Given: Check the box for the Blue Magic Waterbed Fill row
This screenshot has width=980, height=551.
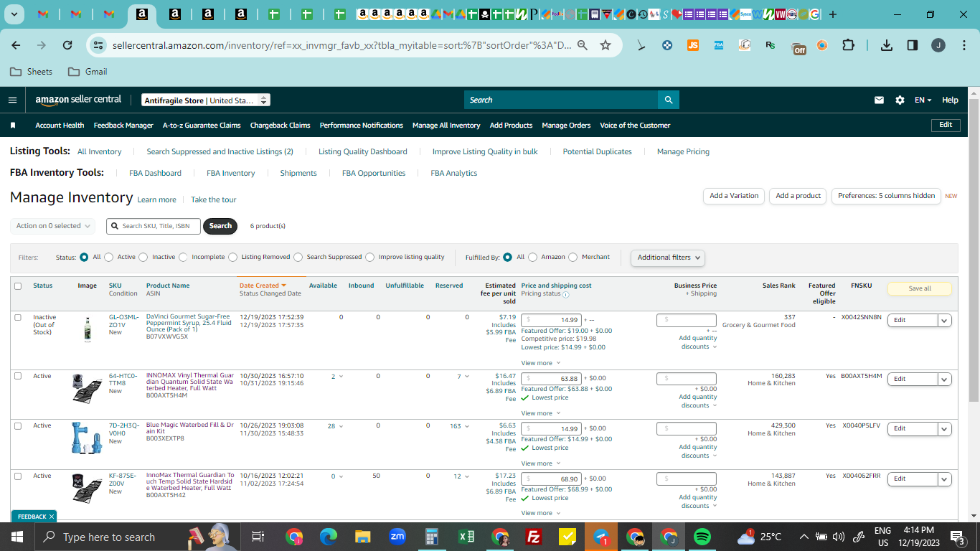Looking at the screenshot, I should [x=18, y=426].
